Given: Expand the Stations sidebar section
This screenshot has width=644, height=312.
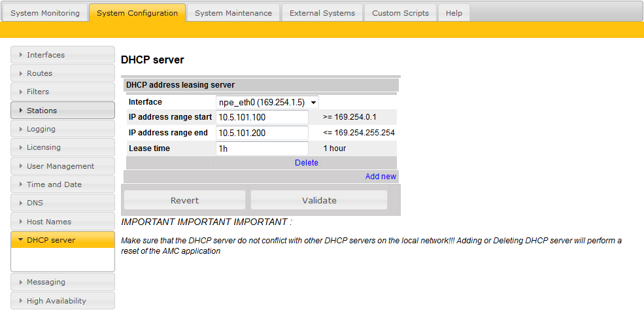Looking at the screenshot, I should click(x=63, y=111).
